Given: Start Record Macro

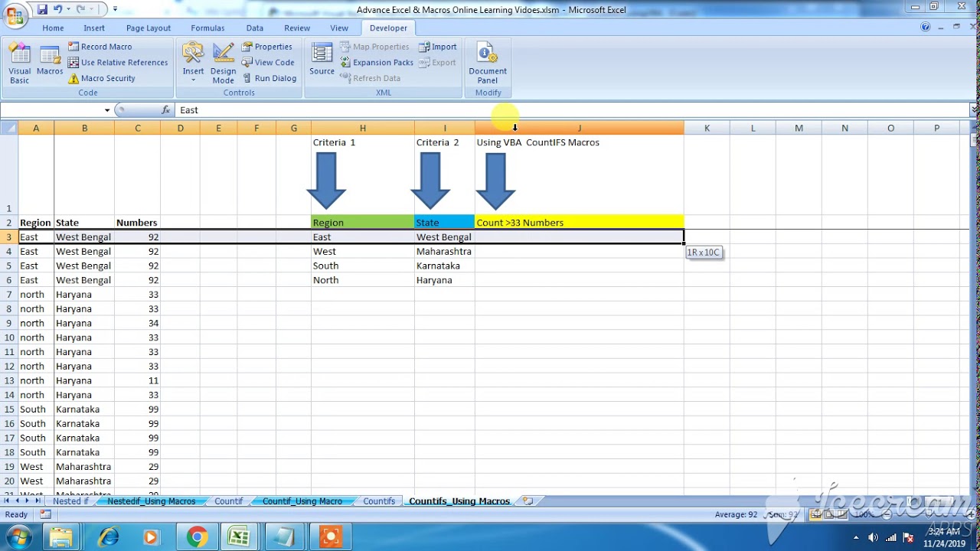Looking at the screenshot, I should pyautogui.click(x=100, y=47).
